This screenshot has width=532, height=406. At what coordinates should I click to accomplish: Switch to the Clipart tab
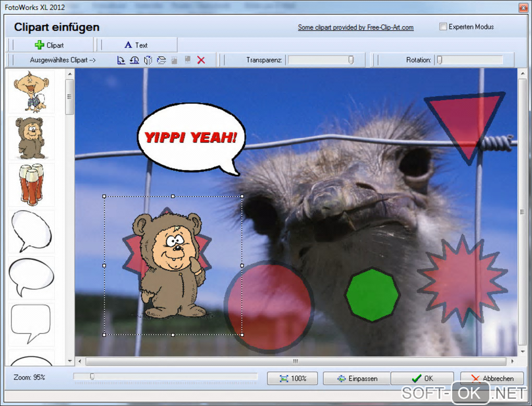[x=50, y=45]
